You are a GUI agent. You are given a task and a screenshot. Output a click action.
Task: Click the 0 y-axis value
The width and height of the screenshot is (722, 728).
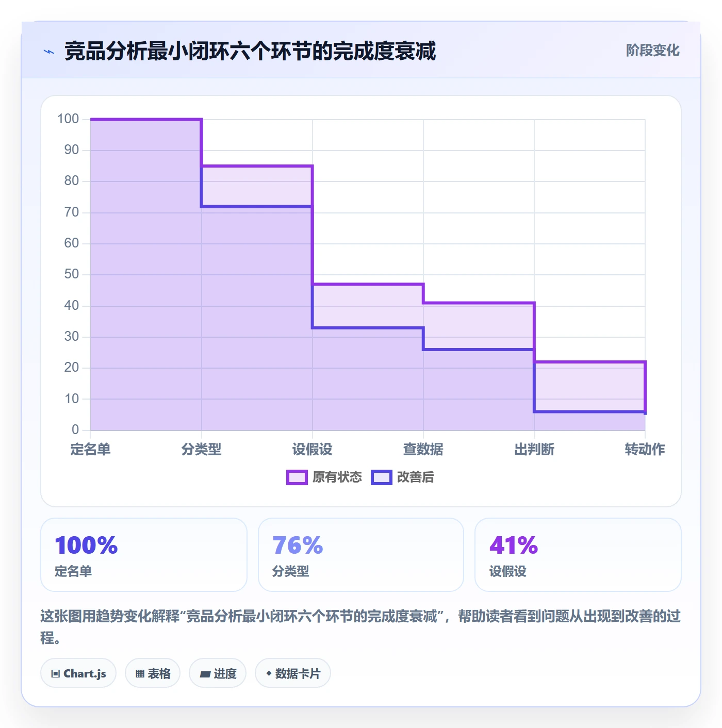[75, 429]
